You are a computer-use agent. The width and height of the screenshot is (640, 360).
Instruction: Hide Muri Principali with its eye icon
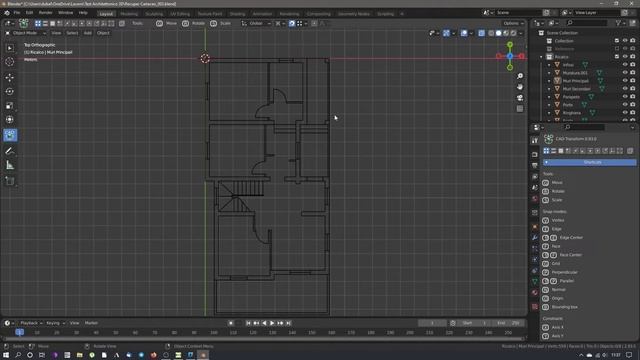[x=625, y=81]
